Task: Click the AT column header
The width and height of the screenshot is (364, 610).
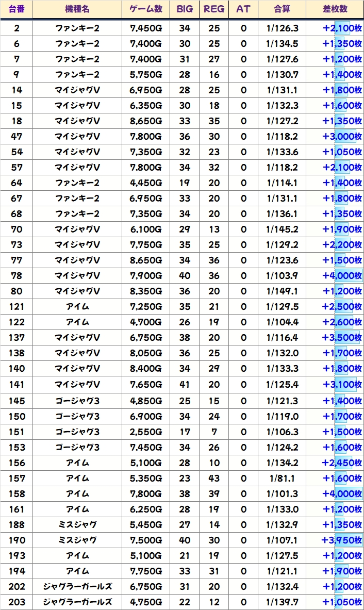Action: click(x=243, y=9)
